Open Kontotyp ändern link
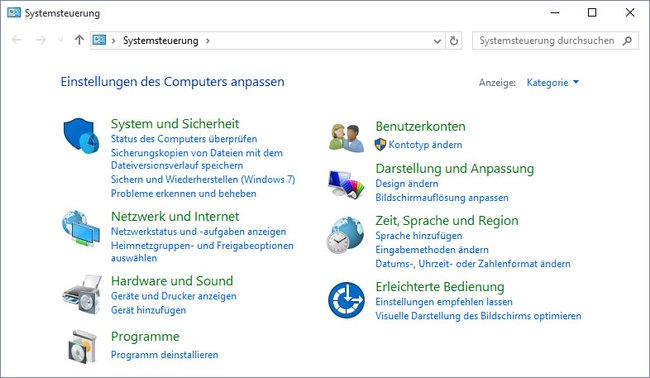Screen dimensions: 650x378 coord(425,145)
